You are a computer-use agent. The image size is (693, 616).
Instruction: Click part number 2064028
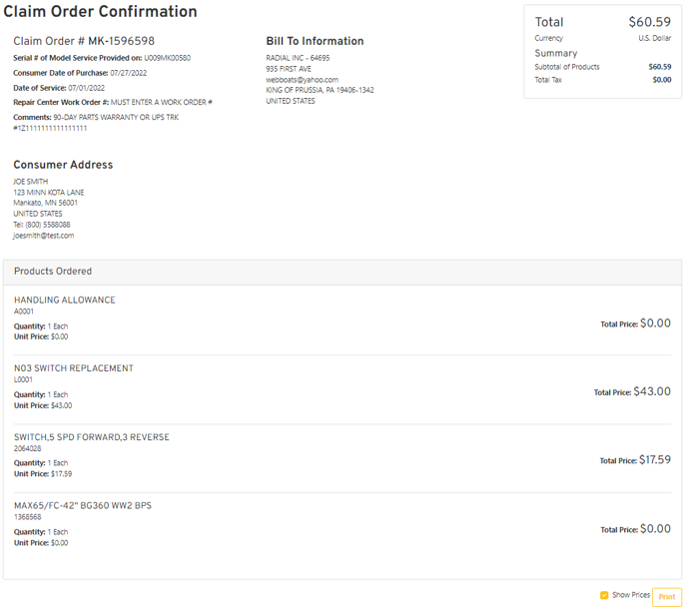(x=28, y=448)
